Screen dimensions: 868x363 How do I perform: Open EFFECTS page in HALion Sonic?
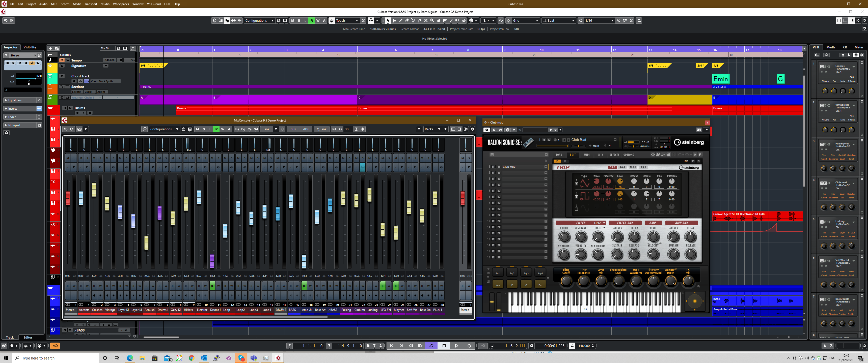pos(614,155)
